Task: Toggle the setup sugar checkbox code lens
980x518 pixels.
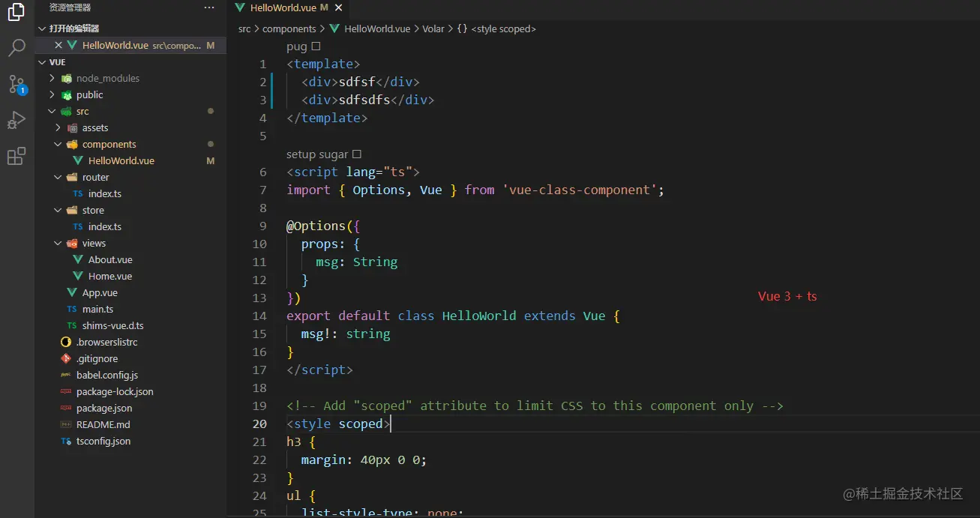Action: pos(357,154)
